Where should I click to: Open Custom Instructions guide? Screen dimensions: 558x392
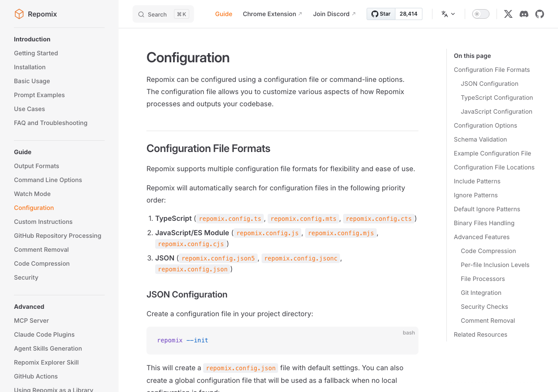pos(43,222)
